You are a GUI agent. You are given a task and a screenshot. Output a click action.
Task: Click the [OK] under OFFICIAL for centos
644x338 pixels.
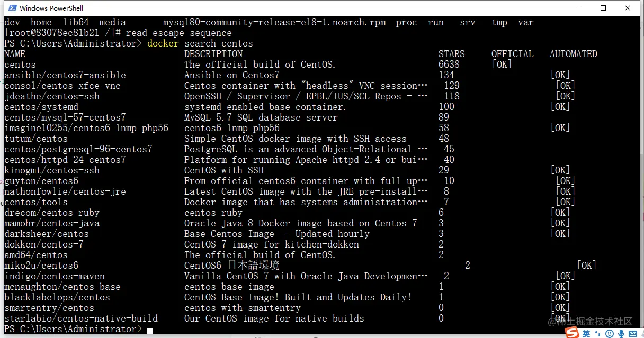tap(502, 65)
